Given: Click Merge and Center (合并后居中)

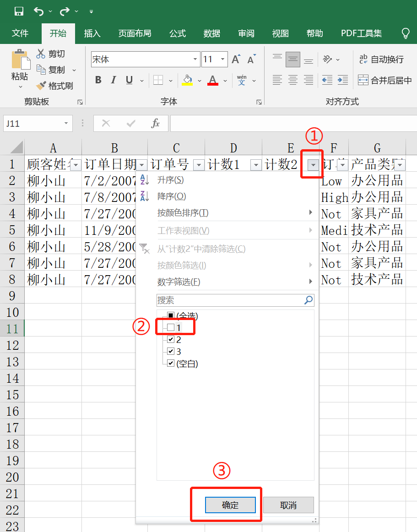Looking at the screenshot, I should tap(385, 80).
